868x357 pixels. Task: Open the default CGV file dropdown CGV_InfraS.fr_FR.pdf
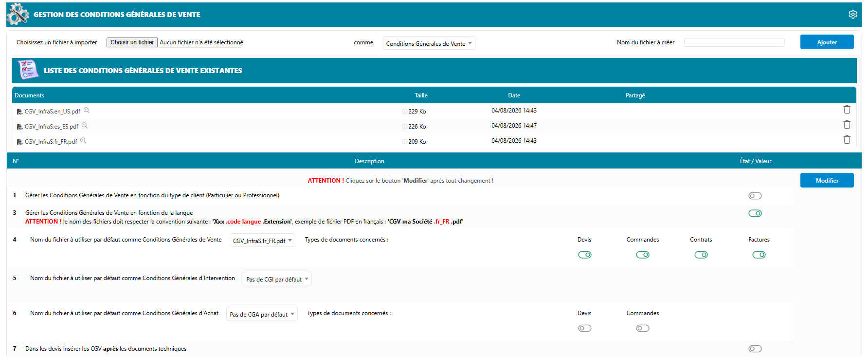262,241
